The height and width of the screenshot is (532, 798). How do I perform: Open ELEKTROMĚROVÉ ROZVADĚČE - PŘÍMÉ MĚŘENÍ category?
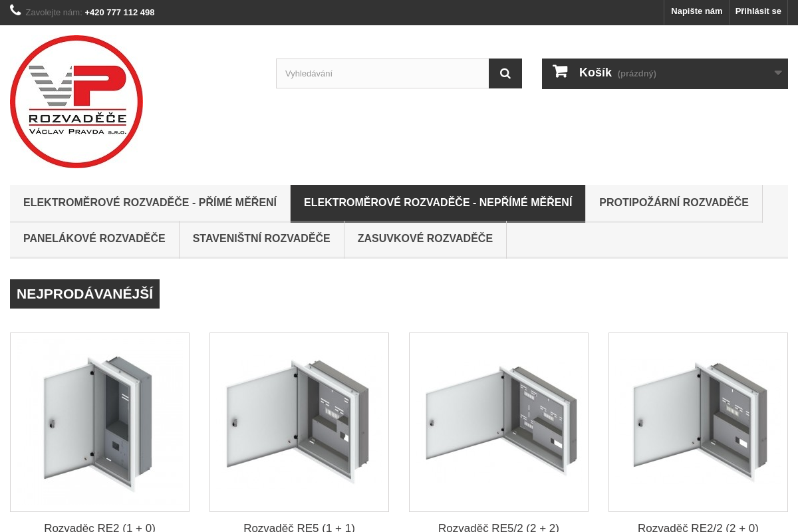click(150, 202)
